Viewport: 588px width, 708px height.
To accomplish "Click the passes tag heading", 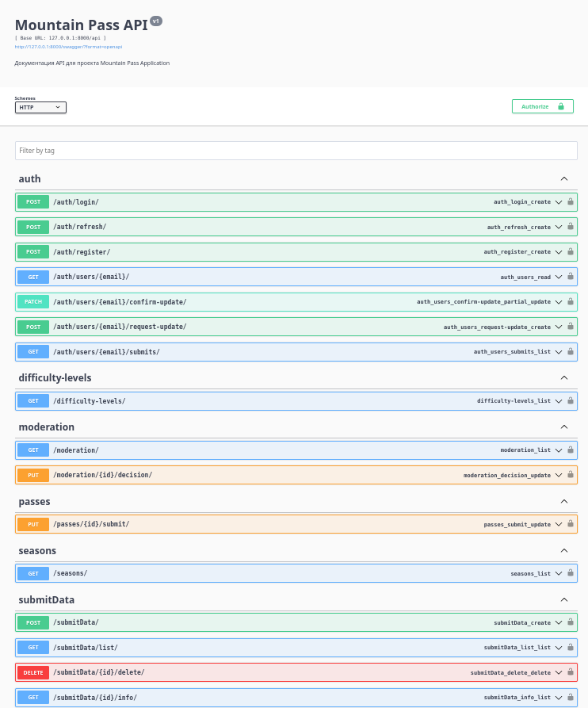I will click(34, 502).
